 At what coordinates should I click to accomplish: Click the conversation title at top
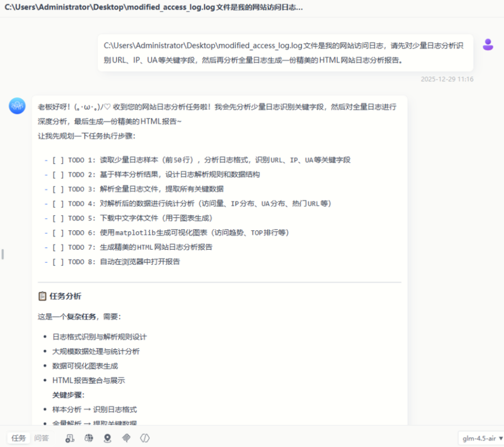(154, 8)
